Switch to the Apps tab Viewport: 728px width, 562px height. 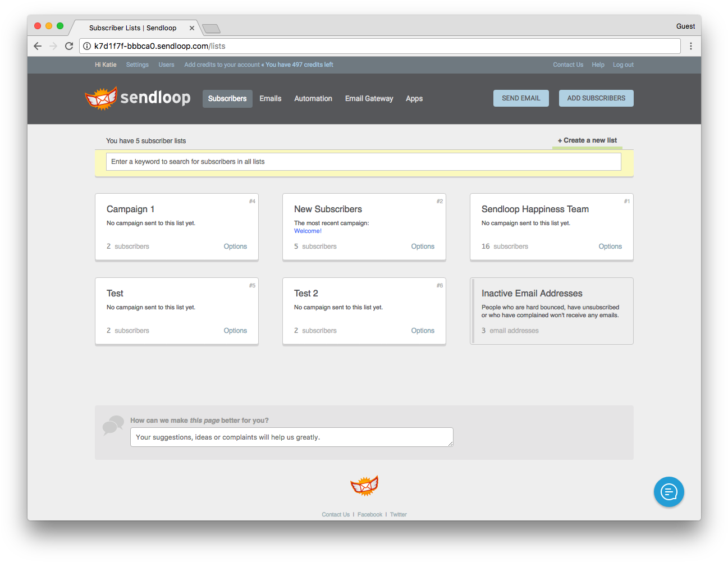[414, 98]
